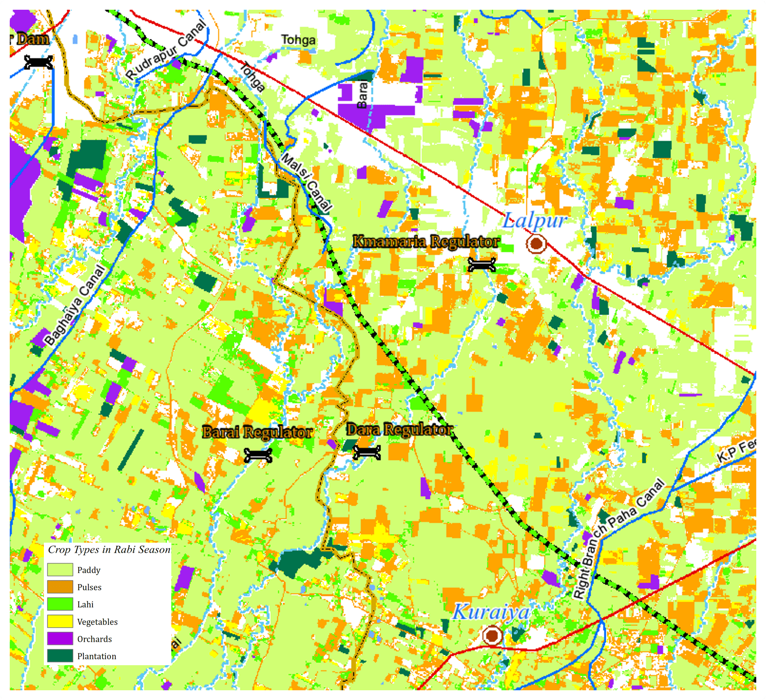This screenshot has width=766, height=700.
Task: Click the 'Dam' label in the corner
Action: 33,39
